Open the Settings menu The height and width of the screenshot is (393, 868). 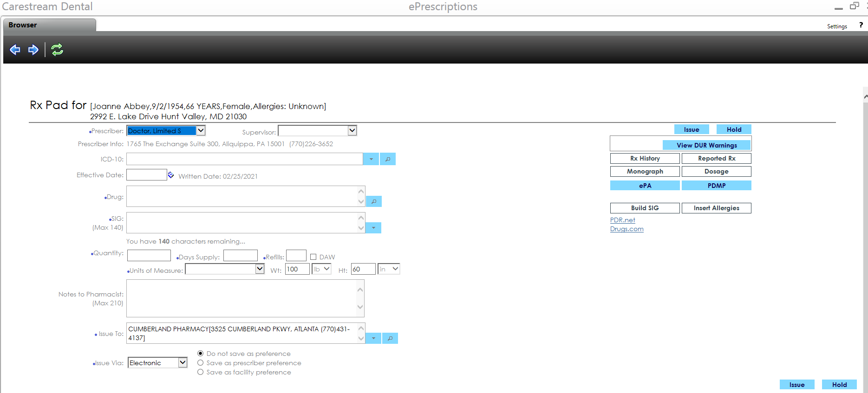[837, 26]
